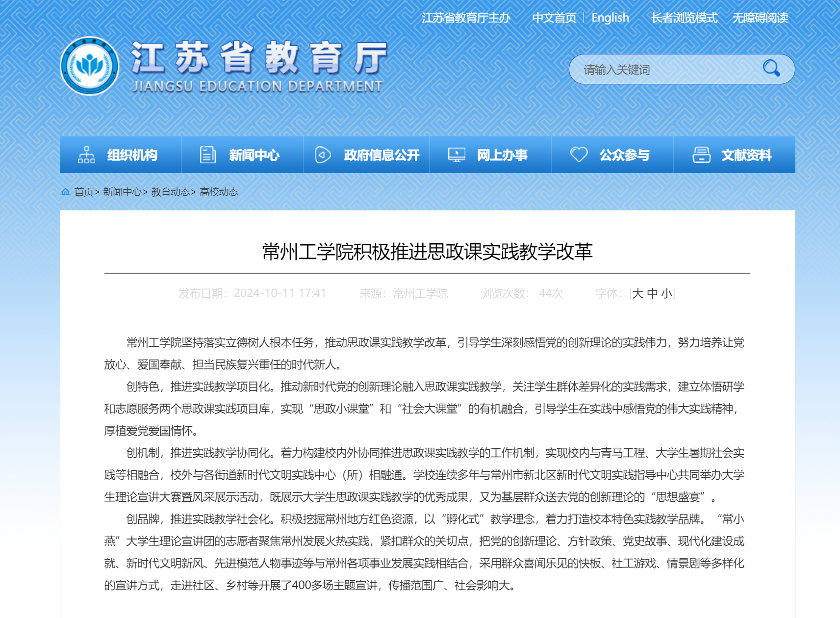Click the organization chart icon beside 组织机构
The image size is (840, 618).
(x=86, y=155)
